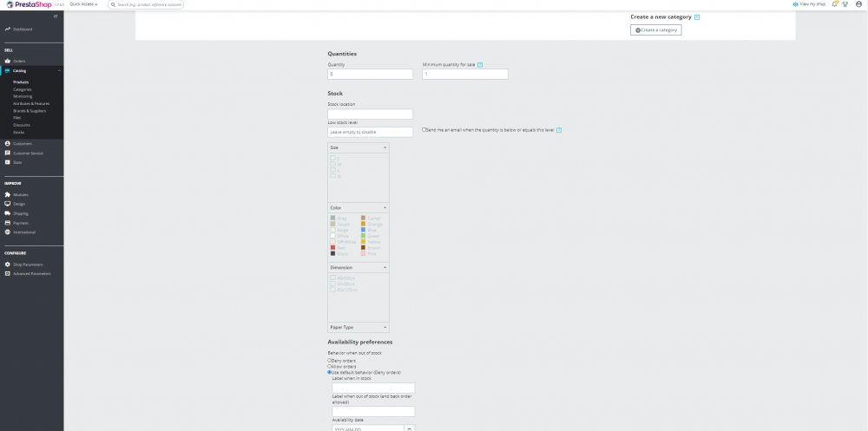Click the Quantity input field
Image resolution: width=868 pixels, height=431 pixels.
click(x=371, y=74)
